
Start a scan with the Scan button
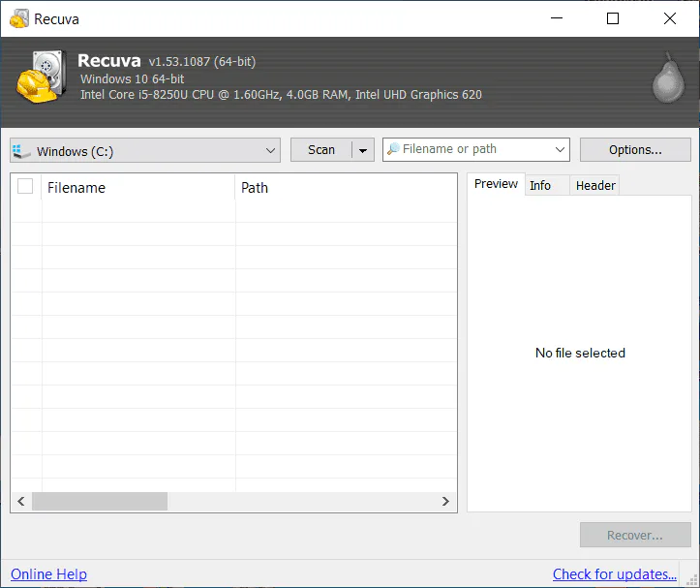[321, 150]
